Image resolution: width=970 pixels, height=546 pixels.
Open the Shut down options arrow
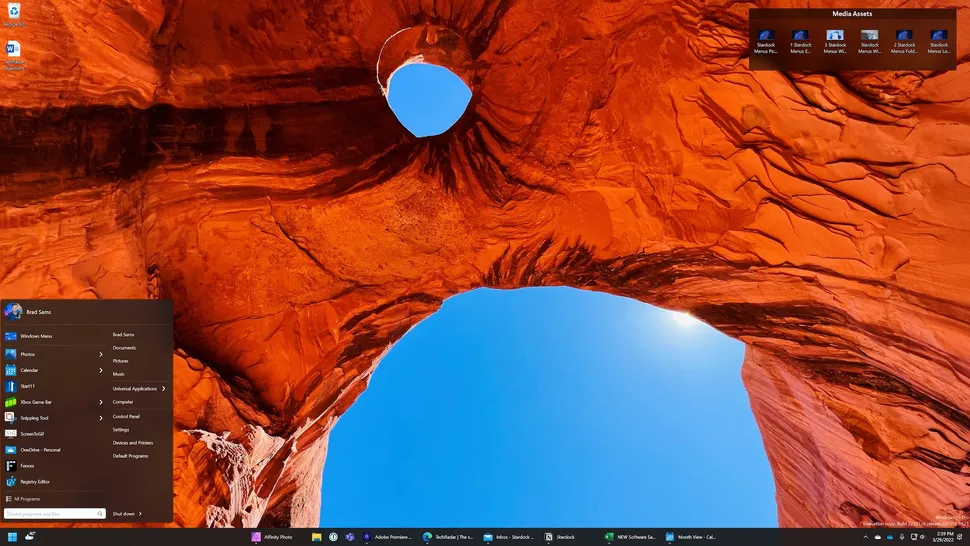pos(140,514)
